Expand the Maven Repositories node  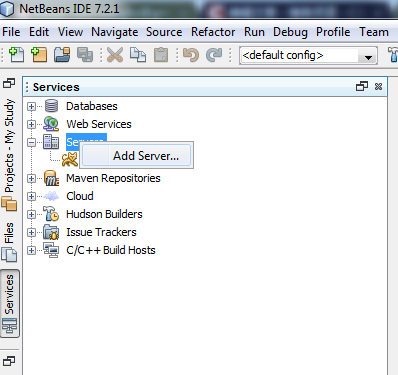point(31,178)
